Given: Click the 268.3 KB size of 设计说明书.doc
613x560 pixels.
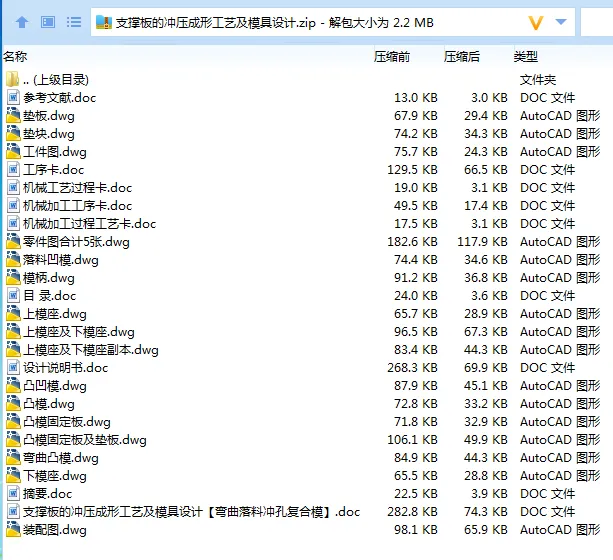Looking at the screenshot, I should pos(412,368).
